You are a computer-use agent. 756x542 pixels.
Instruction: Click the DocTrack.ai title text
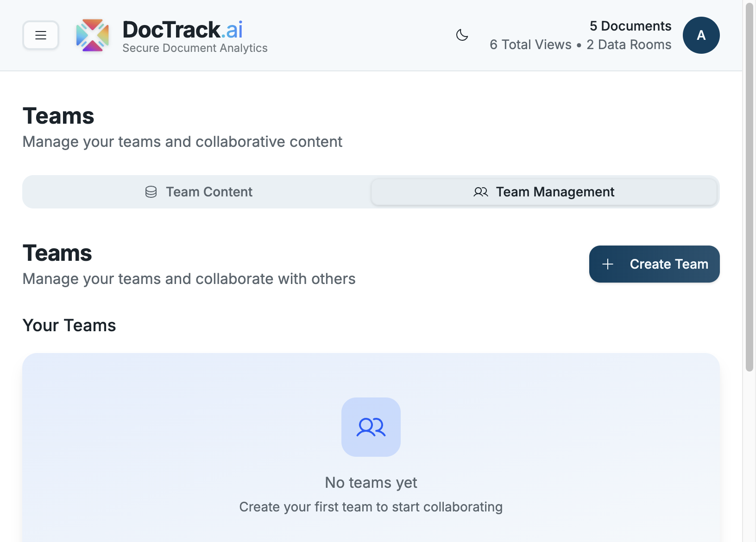point(183,30)
